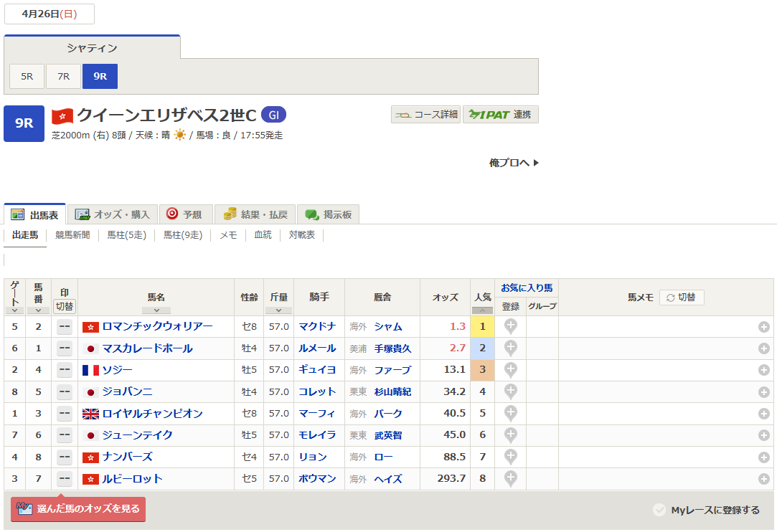Screen dimensions: 777x532
Task: Select the シャティン racecourse tab
Action: point(92,47)
